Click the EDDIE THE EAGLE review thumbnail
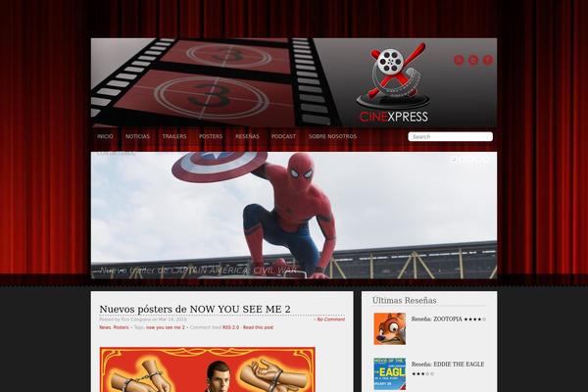588x392 pixels. [390, 374]
